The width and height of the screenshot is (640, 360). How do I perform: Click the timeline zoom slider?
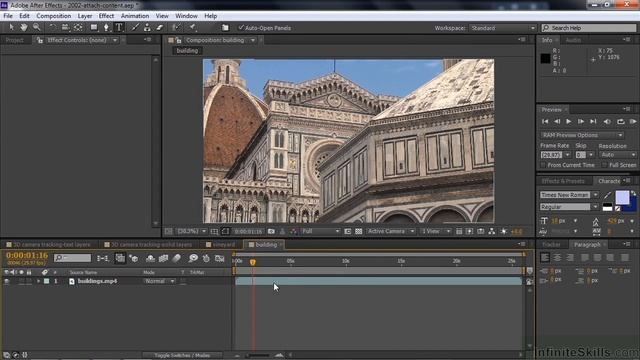point(258,355)
